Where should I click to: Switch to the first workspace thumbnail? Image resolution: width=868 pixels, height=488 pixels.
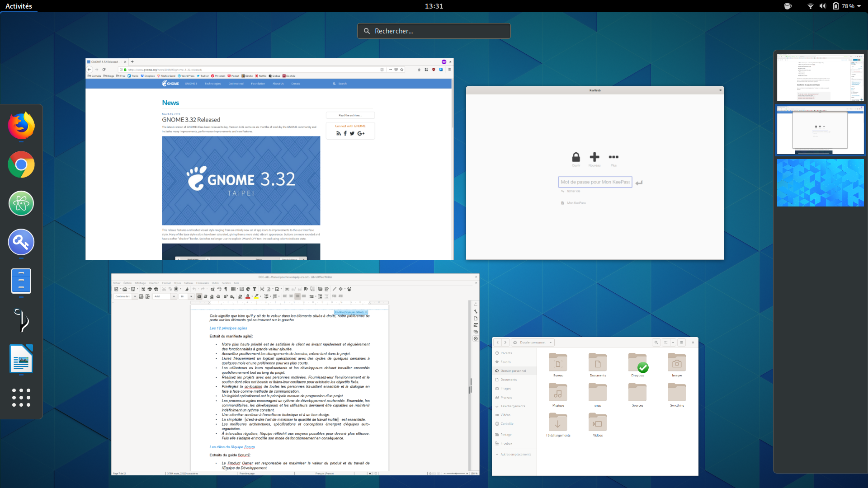point(820,78)
